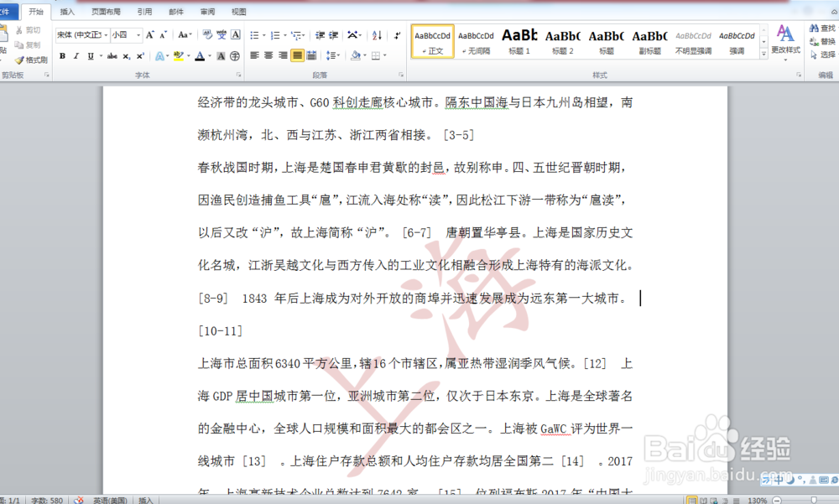Switch to the Page Layout (页面布局) tab
Image resolution: width=839 pixels, height=504 pixels.
[x=106, y=12]
